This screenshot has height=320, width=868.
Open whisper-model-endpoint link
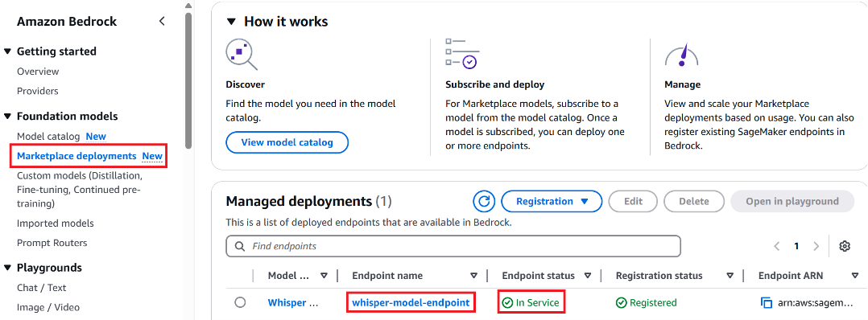[411, 302]
